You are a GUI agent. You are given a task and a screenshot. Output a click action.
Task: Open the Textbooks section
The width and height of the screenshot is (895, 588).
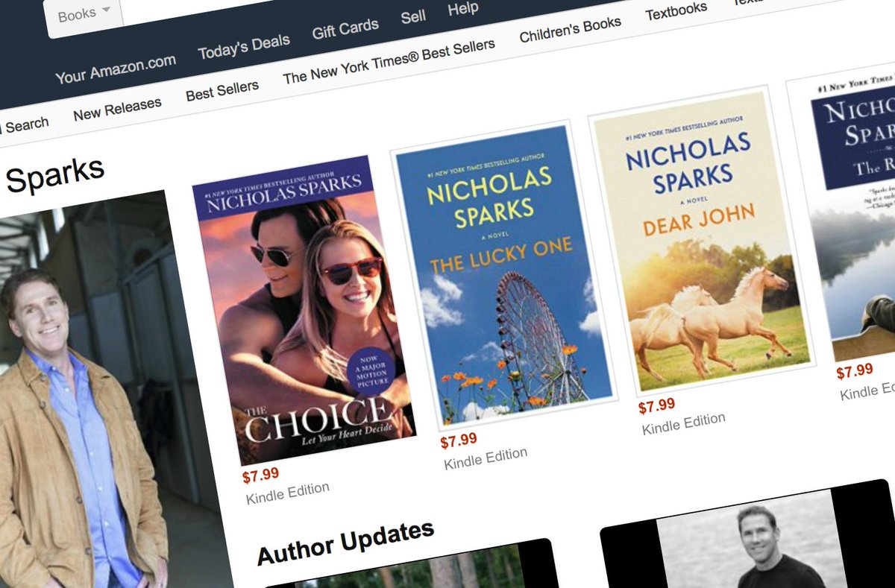pyautogui.click(x=676, y=10)
